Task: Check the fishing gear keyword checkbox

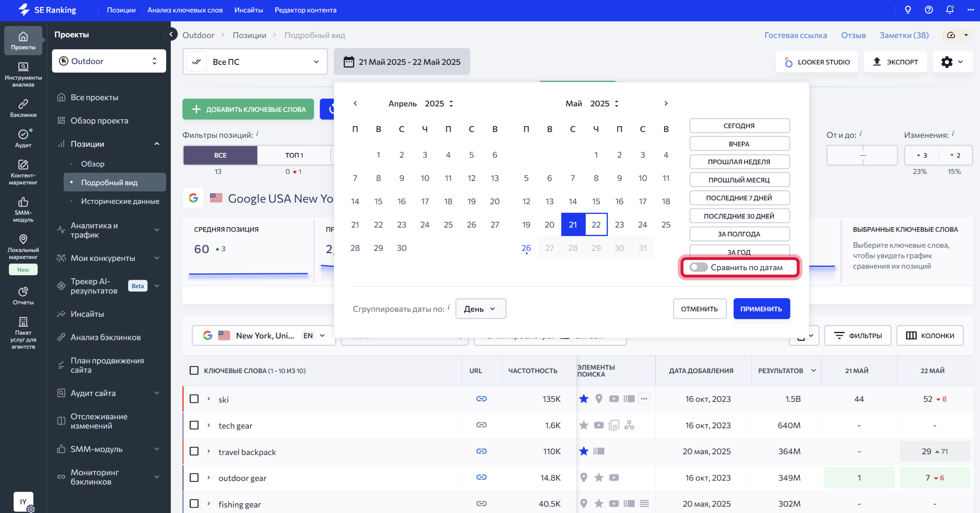Action: [194, 504]
